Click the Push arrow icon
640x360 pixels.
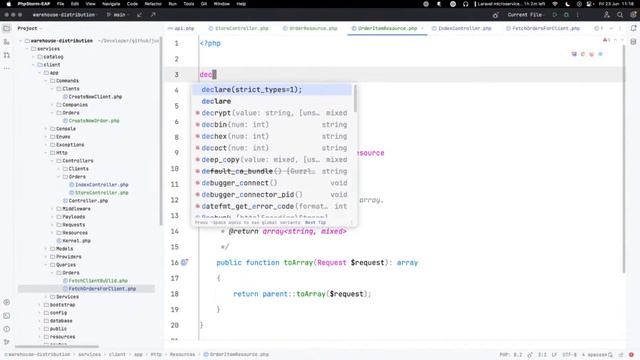(153, 15)
